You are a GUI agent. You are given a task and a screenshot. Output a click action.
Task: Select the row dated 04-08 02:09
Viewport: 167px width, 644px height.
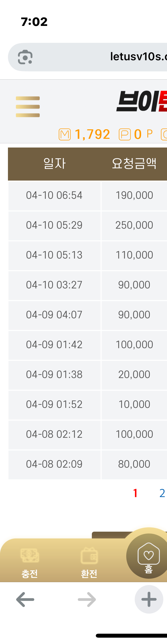coord(88,464)
